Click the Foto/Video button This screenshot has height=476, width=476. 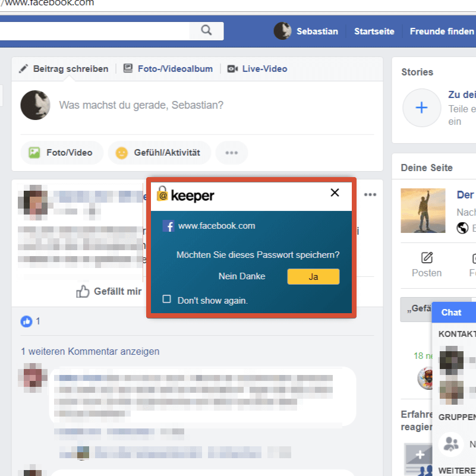coord(62,153)
